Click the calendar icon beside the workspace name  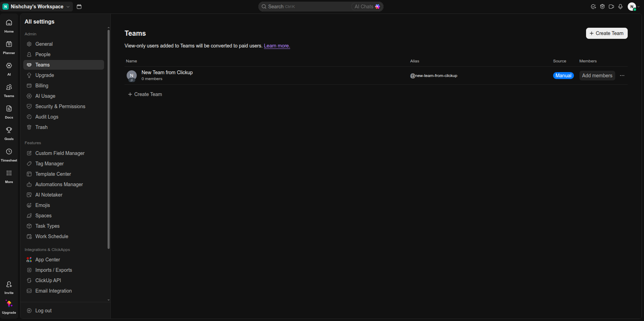[x=79, y=7]
